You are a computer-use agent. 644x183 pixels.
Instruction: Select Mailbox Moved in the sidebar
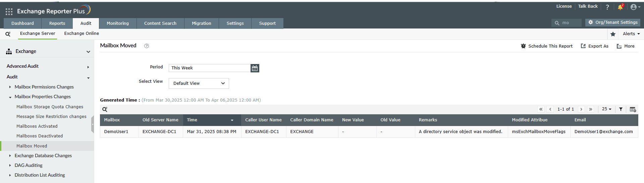(47, 146)
